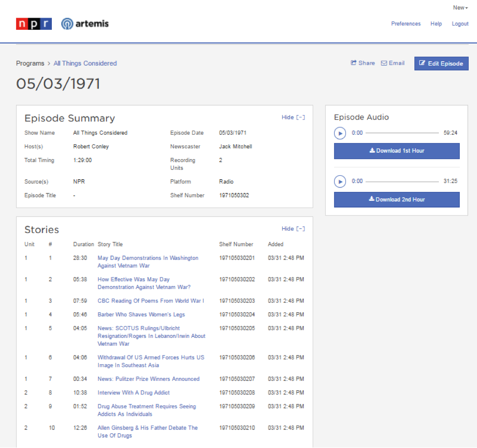Click the Edit Episode button

(441, 64)
